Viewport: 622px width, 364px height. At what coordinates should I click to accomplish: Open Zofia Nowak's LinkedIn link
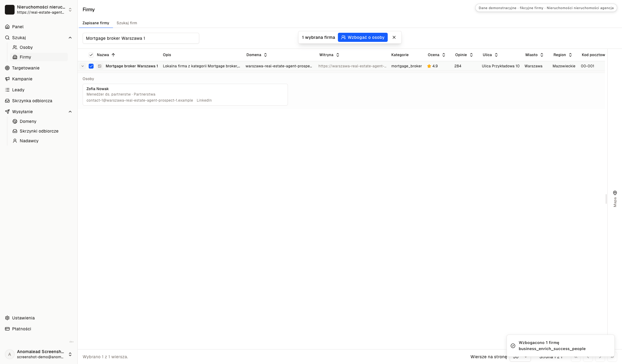pyautogui.click(x=204, y=100)
